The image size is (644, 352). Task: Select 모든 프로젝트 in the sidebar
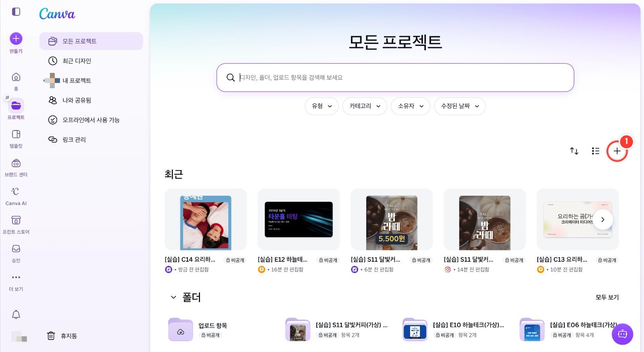91,41
